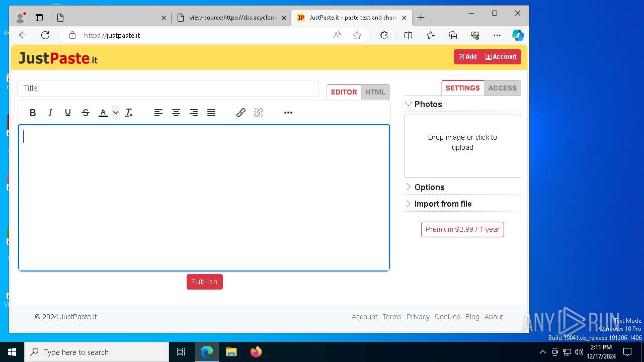Open the tab actions menu
Viewport: 644px width, 362px height.
39,18
